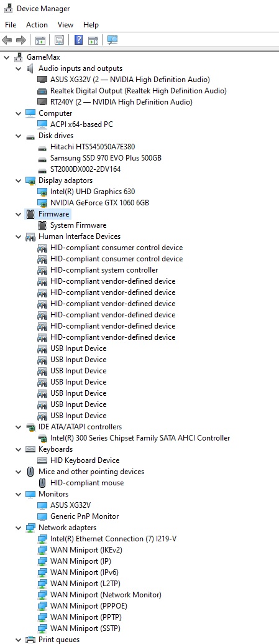Click icon beside HID Keyboard Device
The image size is (279, 644).
click(x=42, y=460)
